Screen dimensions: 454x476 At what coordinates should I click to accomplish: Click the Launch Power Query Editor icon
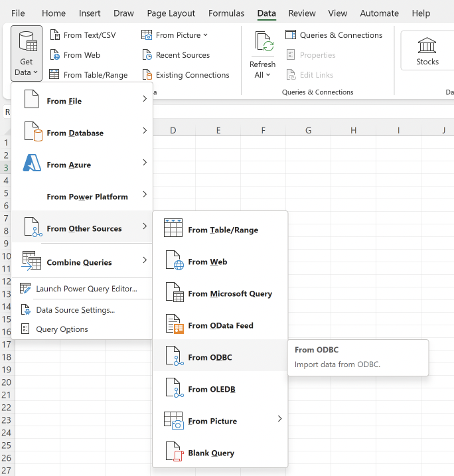[25, 288]
